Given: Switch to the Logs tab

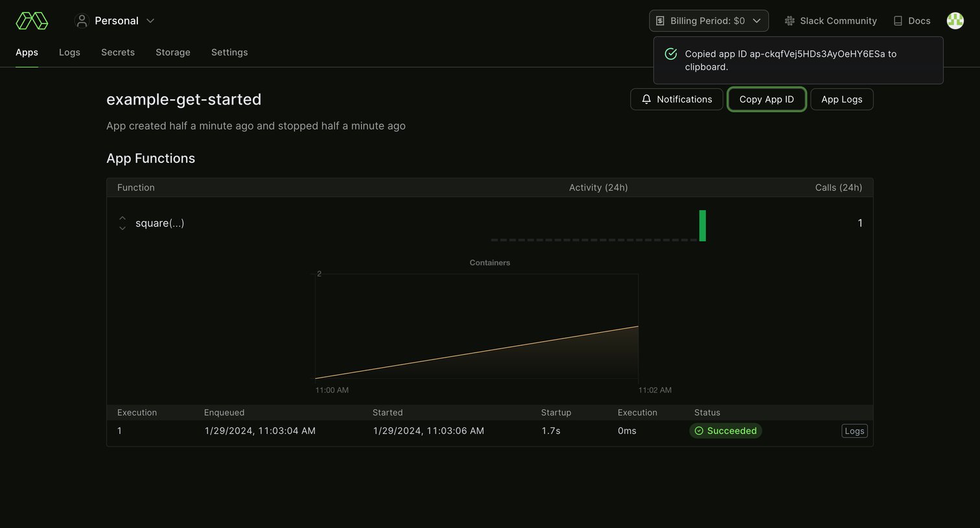Looking at the screenshot, I should click(x=69, y=53).
